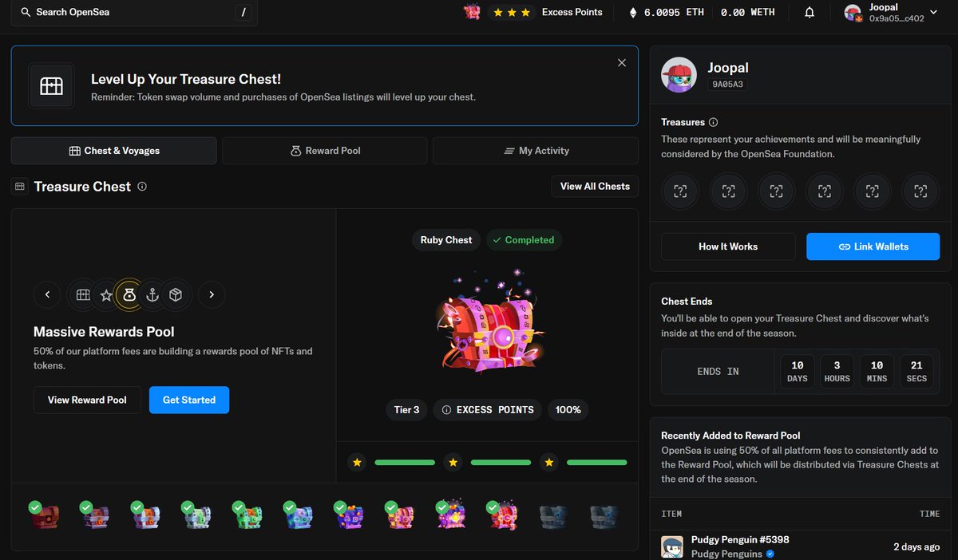Click the chest icon in the Level Up banner
958x560 pixels.
51,86
